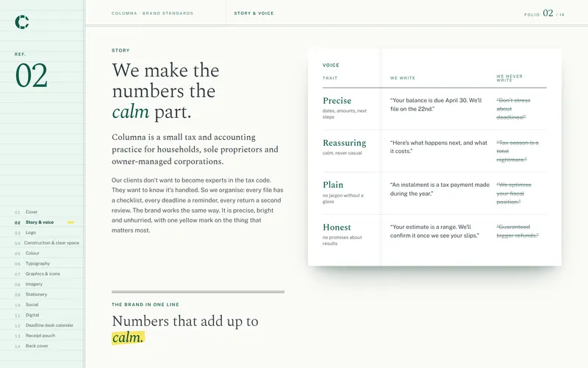Open Deadline desk calendar page
The width and height of the screenshot is (588, 368).
pos(49,325)
